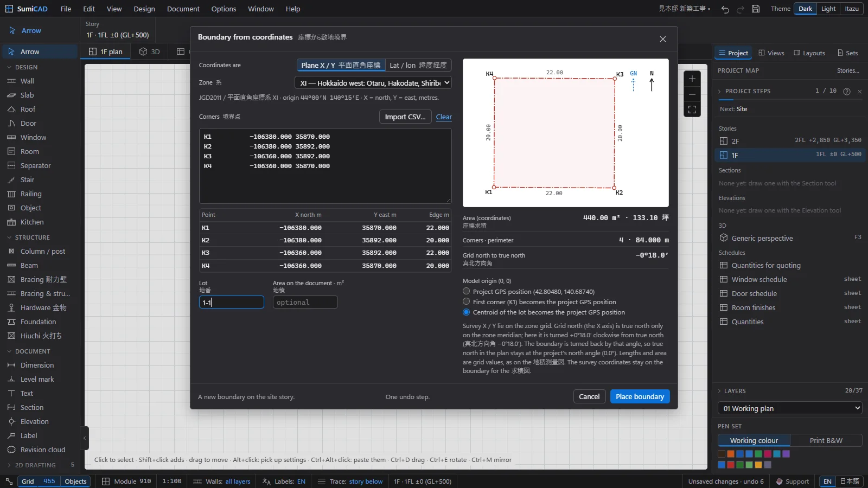The height and width of the screenshot is (488, 868).
Task: Click the fit-to-screen canvas icon
Action: click(692, 109)
